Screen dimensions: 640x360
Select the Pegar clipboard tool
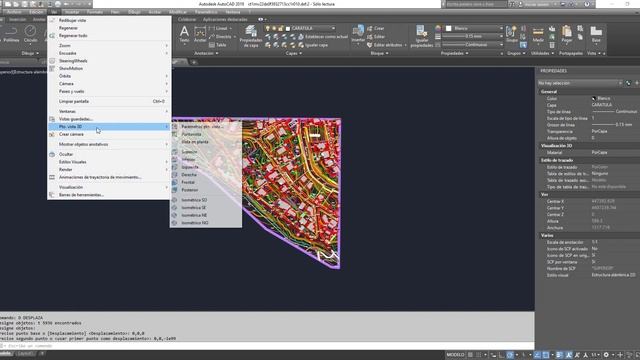[567, 34]
